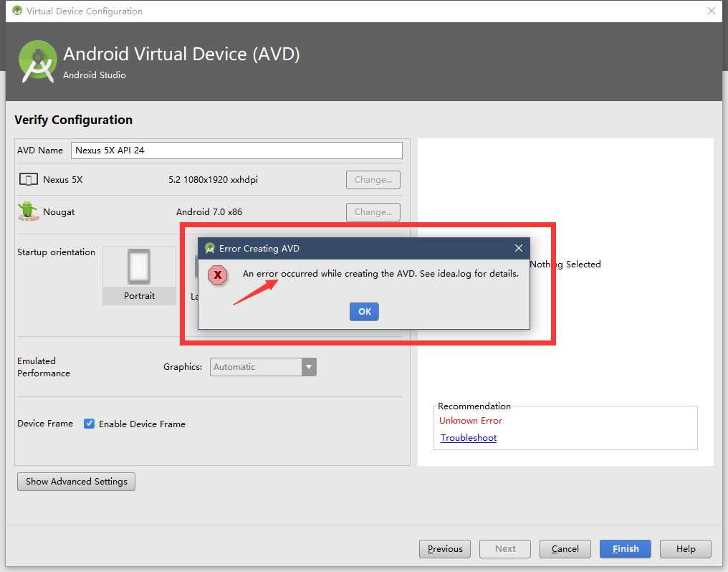Click the Android Studio logo in header
Viewport: 728px width, 572px height.
click(37, 62)
